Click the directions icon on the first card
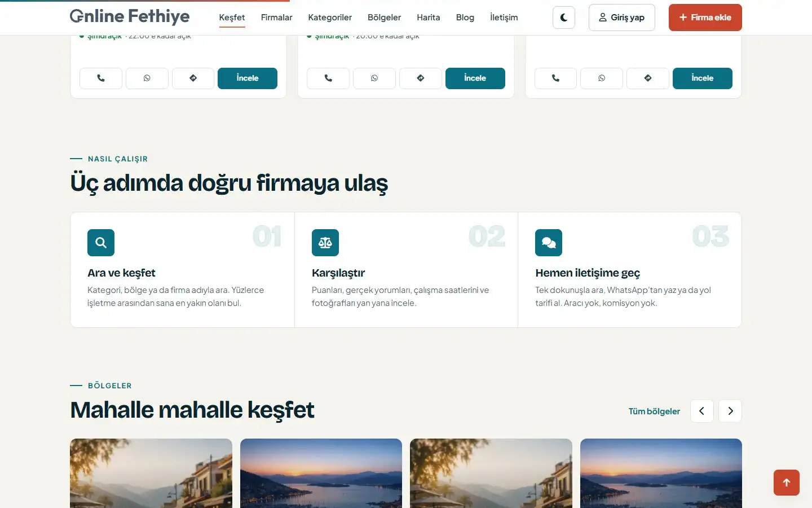The width and height of the screenshot is (812, 508). (x=193, y=78)
